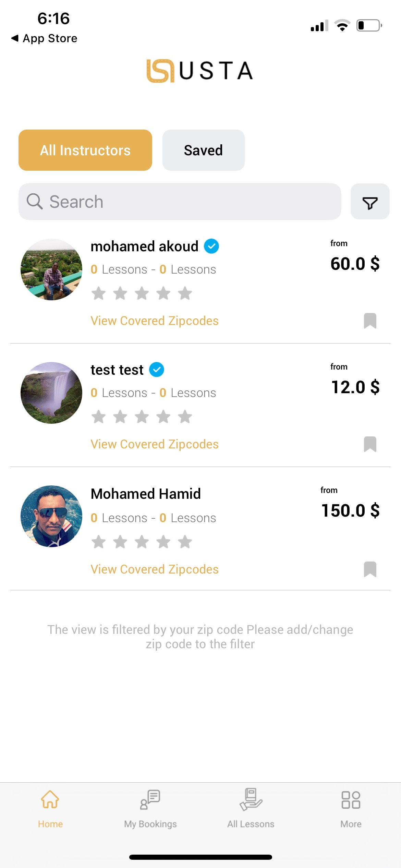401x868 pixels.
Task: Tap the Home icon in bottom bar
Action: pyautogui.click(x=50, y=800)
